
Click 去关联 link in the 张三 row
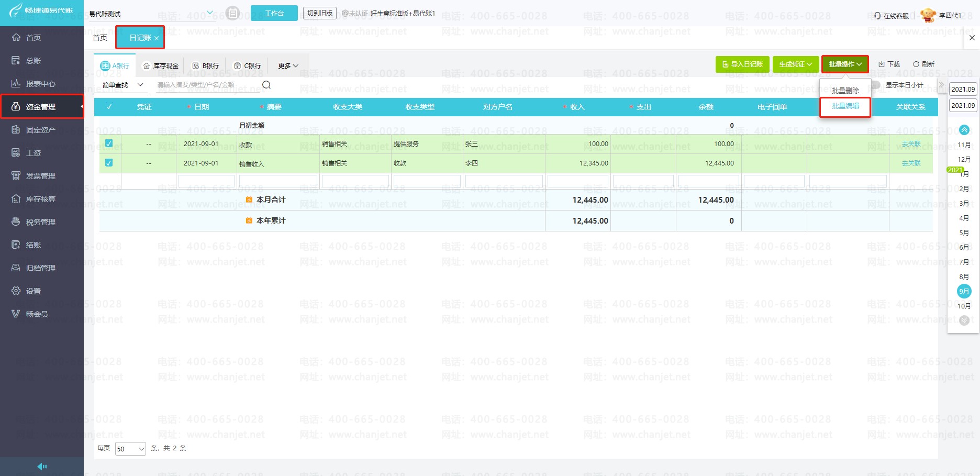(911, 144)
